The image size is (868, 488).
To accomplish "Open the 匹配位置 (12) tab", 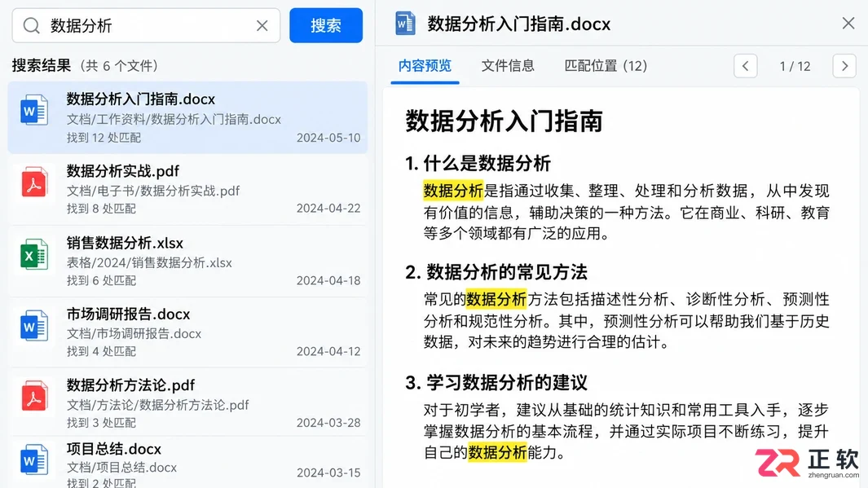I will (606, 66).
